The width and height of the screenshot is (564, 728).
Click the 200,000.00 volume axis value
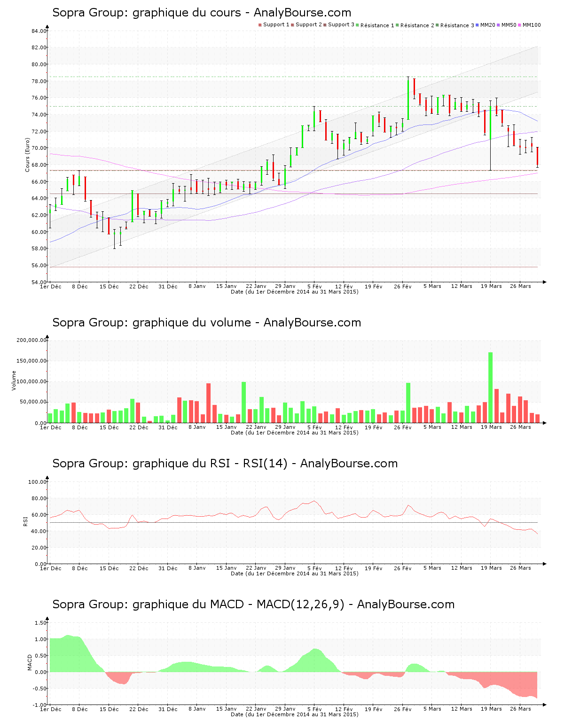pos(31,340)
